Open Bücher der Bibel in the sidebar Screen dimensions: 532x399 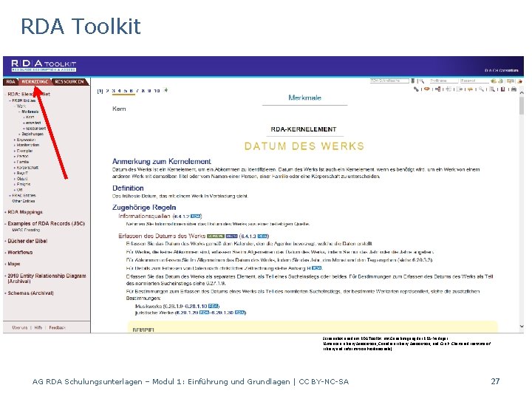[x=27, y=241]
